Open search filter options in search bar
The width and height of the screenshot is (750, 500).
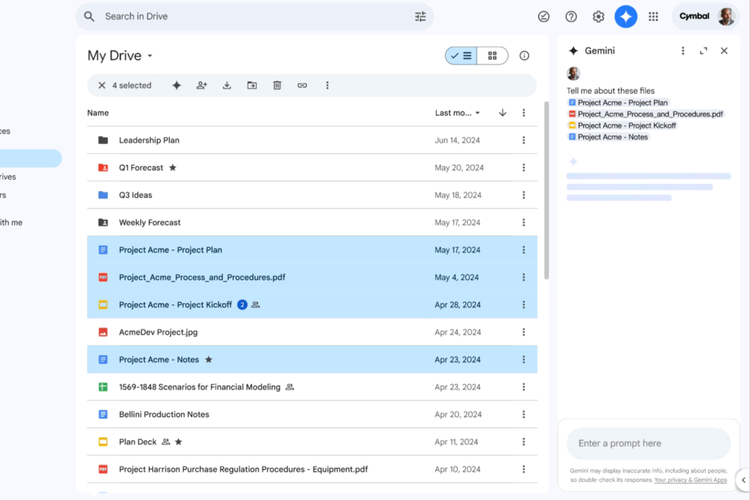click(420, 16)
